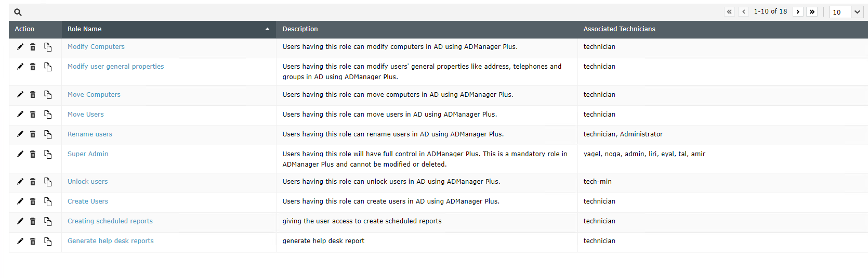Viewport: 868px width, 278px height.
Task: Edit the Modify Computers role
Action: 20,47
